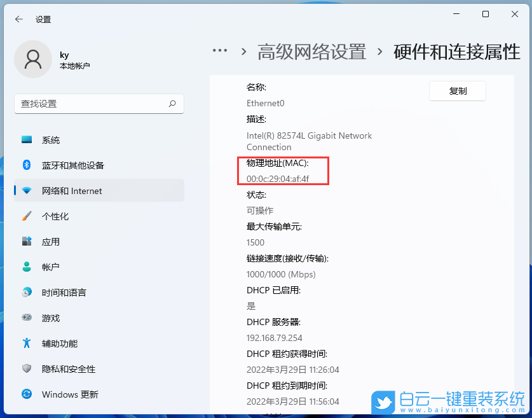Go back using the arrow button
The image size is (532, 418).
[x=17, y=19]
